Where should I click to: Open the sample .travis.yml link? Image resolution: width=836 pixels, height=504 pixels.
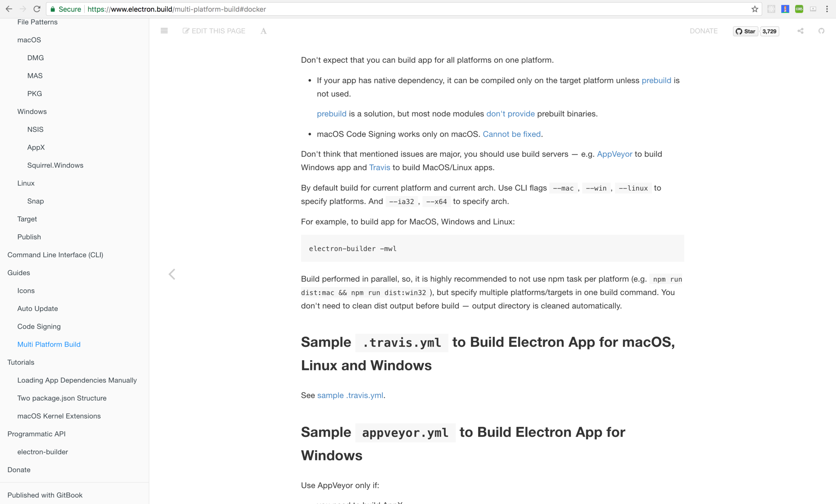[x=350, y=395]
